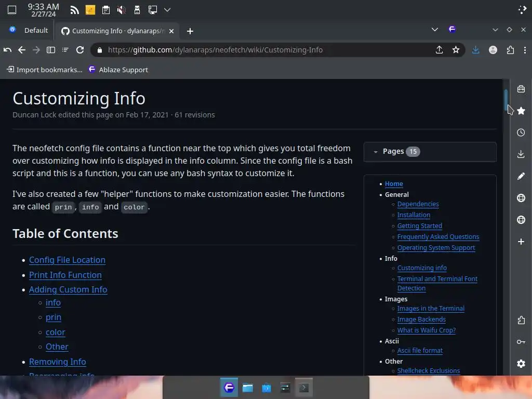
Task: Open the sidebar history clock icon
Action: 521,132
